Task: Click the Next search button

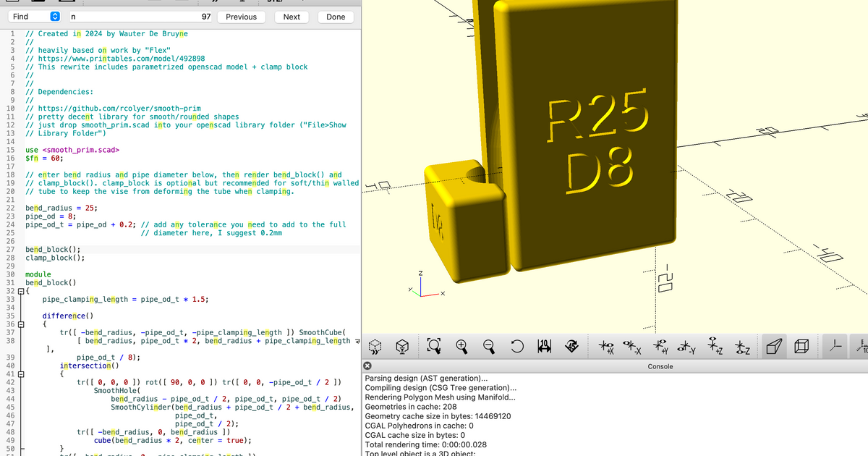Action: 292,16
